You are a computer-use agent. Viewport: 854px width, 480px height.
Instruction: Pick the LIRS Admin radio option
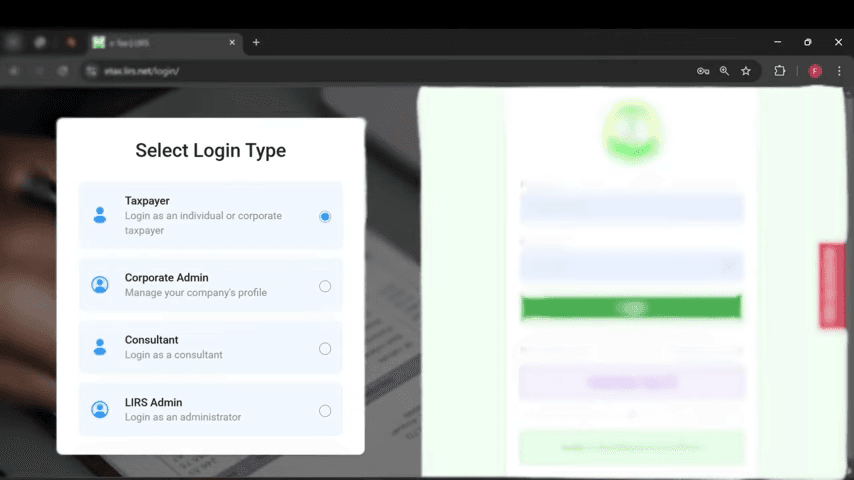point(325,411)
